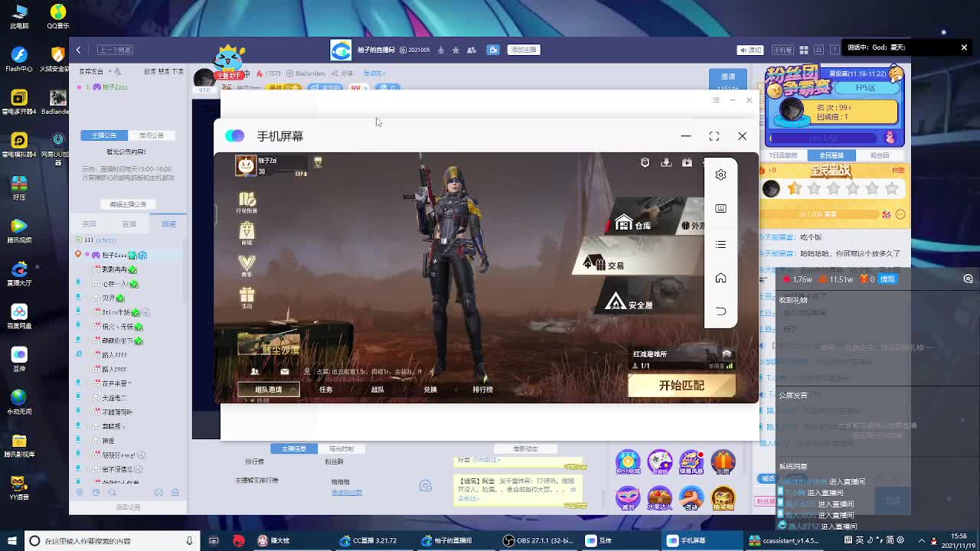The width and height of the screenshot is (980, 551).
Task: Click the 上一个频道 previous channel button
Action: pyautogui.click(x=115, y=50)
